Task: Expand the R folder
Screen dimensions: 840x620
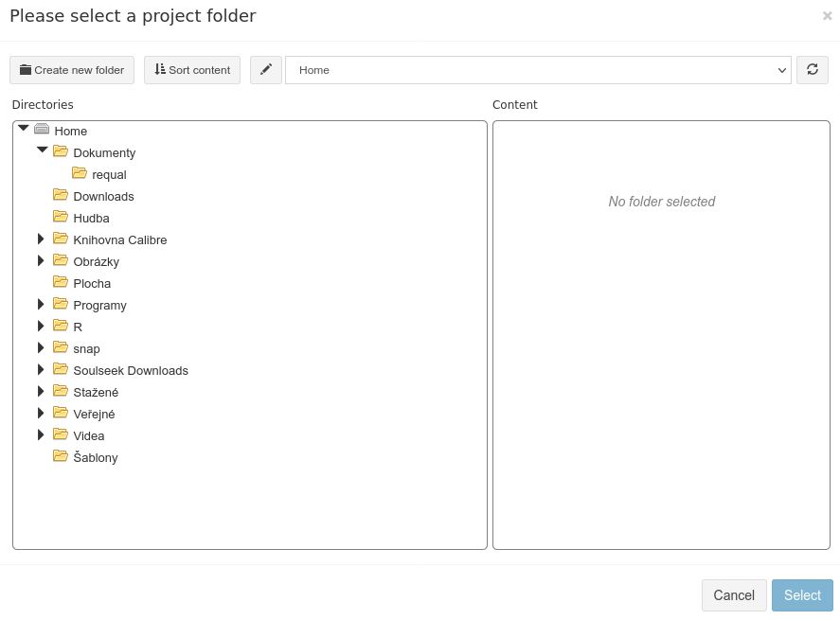Action: pyautogui.click(x=41, y=326)
